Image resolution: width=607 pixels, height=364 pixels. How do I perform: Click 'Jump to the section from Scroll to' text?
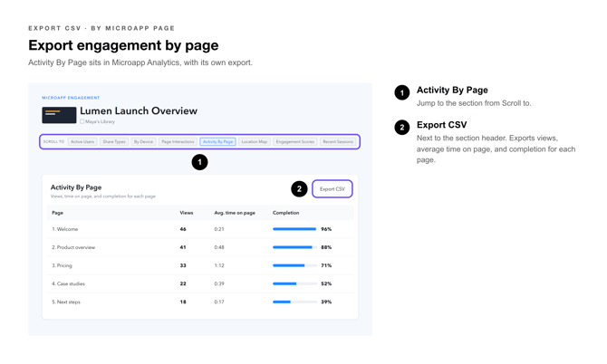click(474, 103)
